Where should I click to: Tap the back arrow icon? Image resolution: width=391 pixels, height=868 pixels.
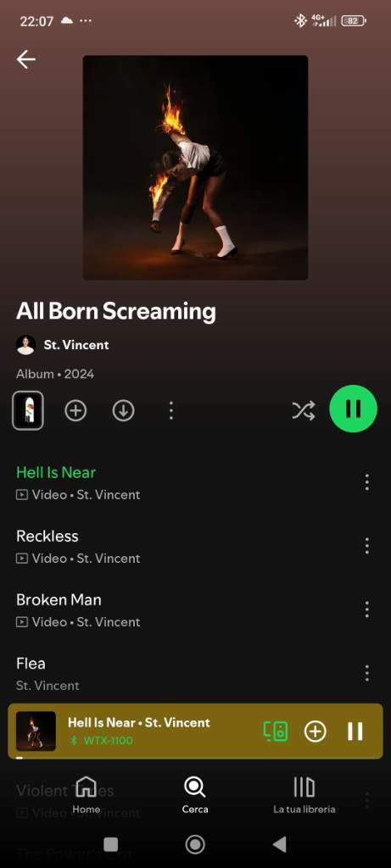point(26,59)
